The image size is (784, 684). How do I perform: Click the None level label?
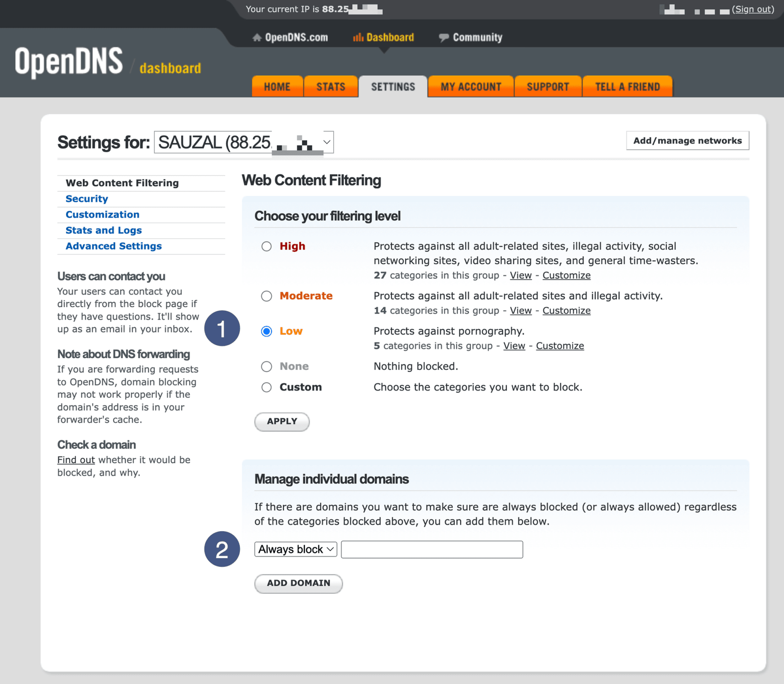click(294, 366)
